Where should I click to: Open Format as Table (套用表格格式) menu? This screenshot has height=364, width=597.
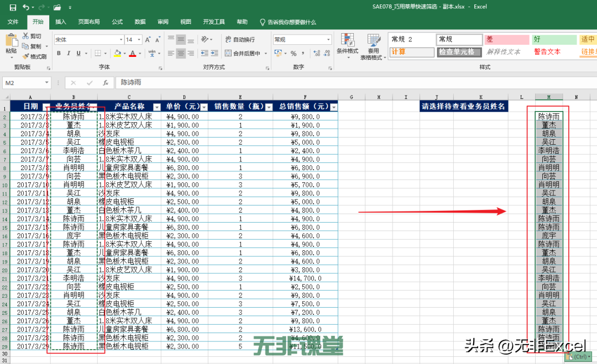click(x=373, y=46)
